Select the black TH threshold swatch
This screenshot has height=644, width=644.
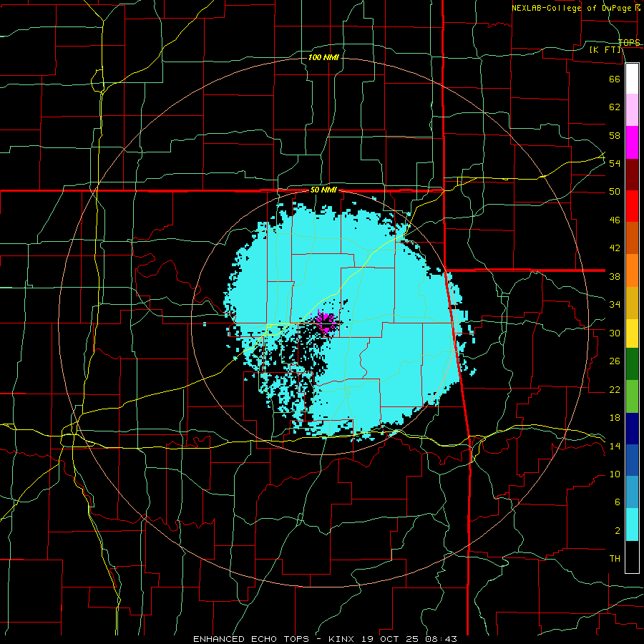coord(632,557)
